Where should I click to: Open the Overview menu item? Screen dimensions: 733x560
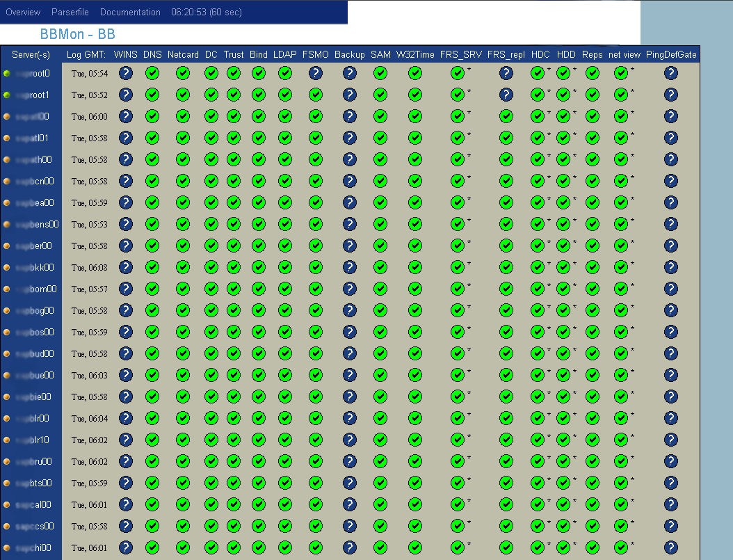coord(23,12)
